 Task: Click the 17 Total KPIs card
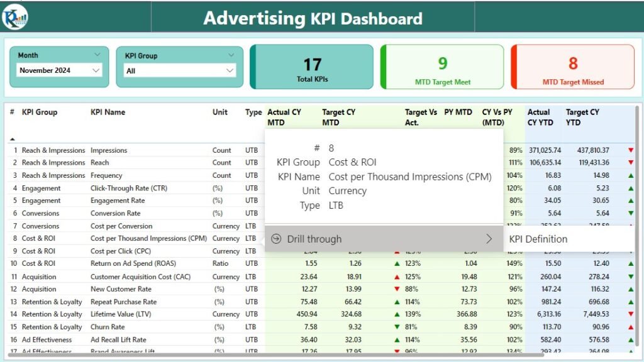pos(314,66)
